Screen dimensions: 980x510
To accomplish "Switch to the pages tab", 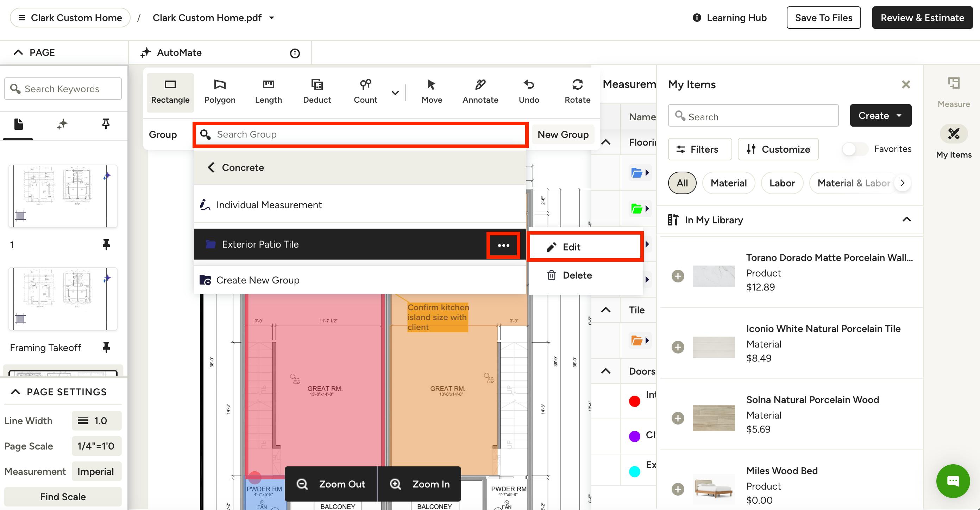I will coord(18,124).
